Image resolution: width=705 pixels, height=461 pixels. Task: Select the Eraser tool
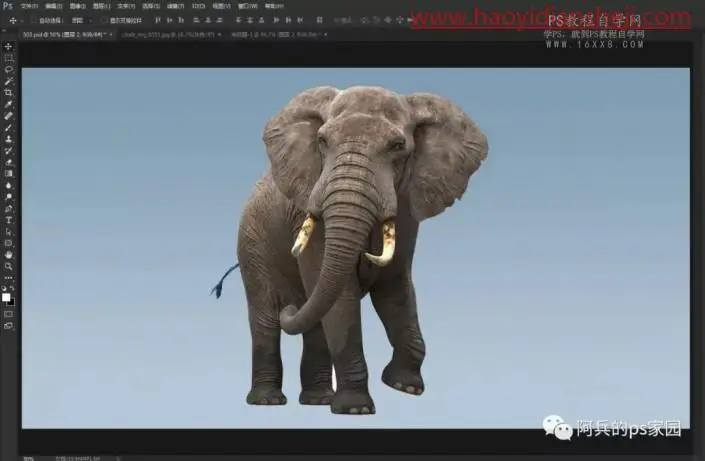[9, 162]
